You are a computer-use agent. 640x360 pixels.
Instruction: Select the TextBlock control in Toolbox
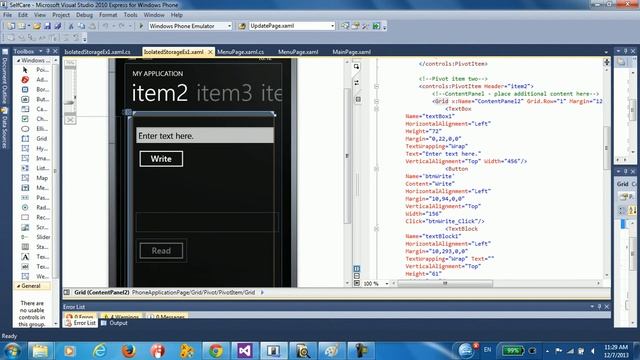click(x=36, y=257)
